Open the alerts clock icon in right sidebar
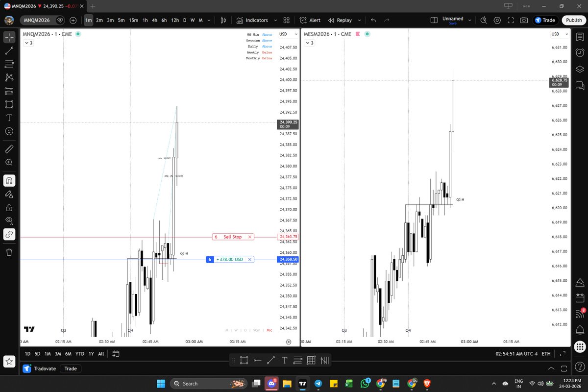Viewport: 588px width, 392px height. (580, 53)
